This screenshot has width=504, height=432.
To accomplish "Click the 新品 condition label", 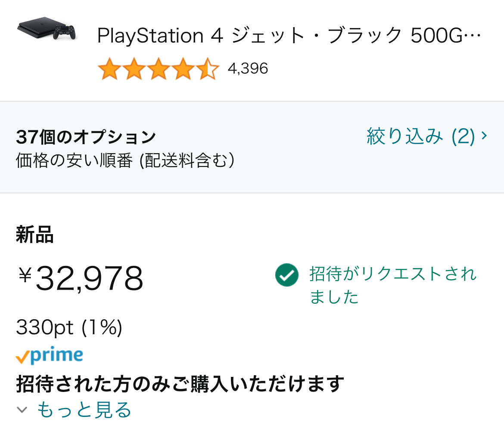I will coord(34,235).
